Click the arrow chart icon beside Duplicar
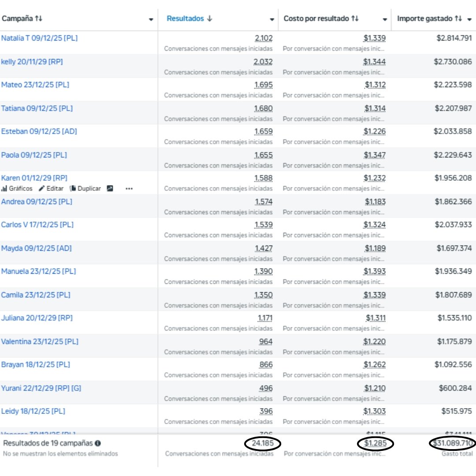Image resolution: width=476 pixels, height=476 pixels. 110,189
